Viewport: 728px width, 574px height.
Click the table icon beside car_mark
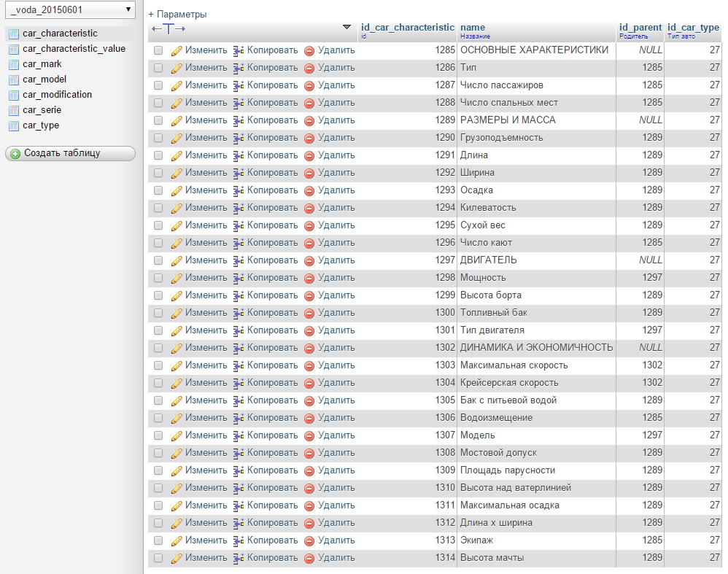(x=15, y=65)
